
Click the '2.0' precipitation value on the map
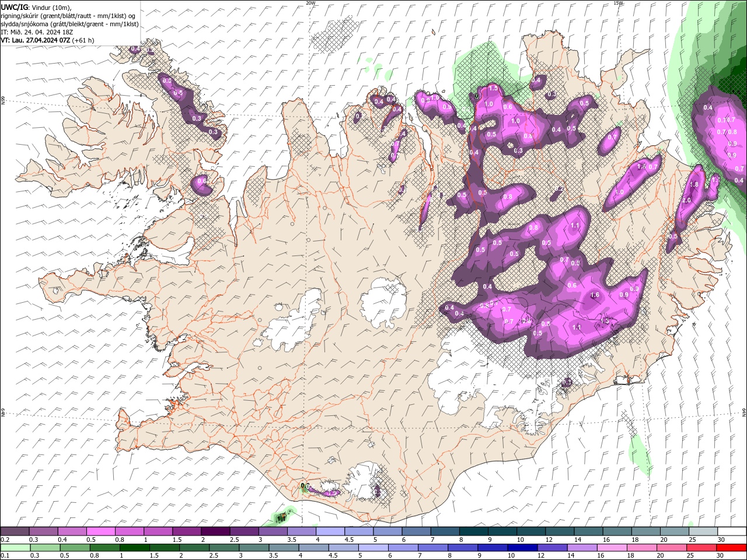point(686,200)
